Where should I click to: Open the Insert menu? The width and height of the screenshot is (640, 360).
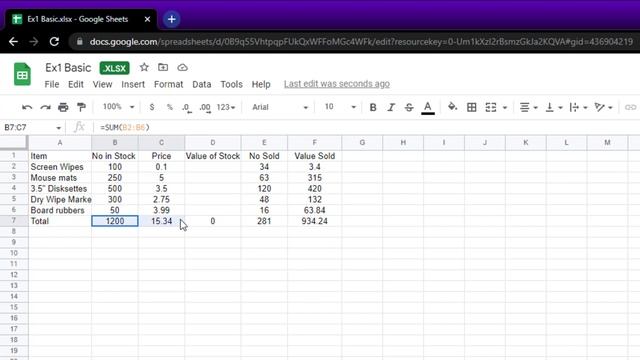point(133,84)
